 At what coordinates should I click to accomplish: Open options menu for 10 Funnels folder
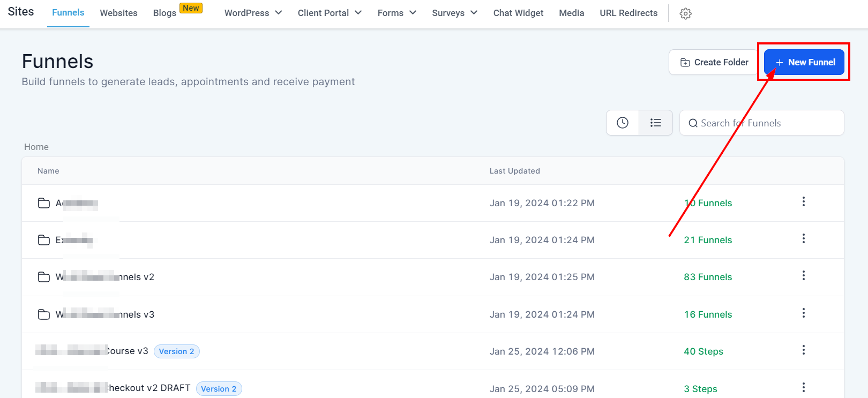tap(803, 201)
